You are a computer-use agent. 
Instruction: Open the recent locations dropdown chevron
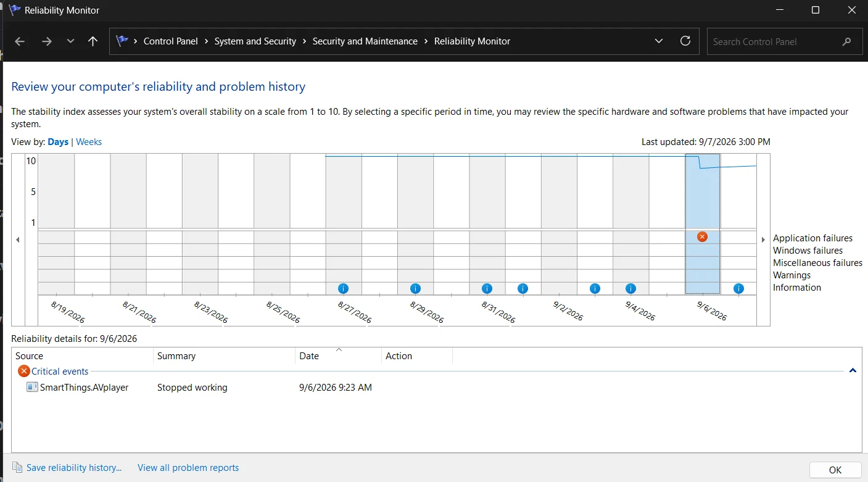(x=70, y=41)
